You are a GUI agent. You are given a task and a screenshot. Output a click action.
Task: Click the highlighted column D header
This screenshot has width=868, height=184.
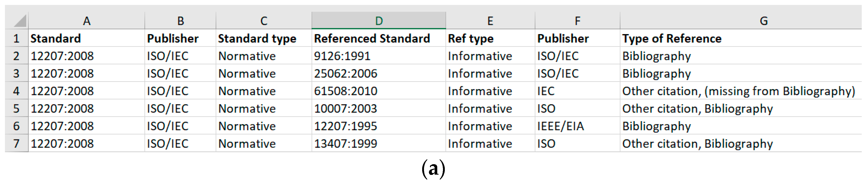[x=378, y=21]
